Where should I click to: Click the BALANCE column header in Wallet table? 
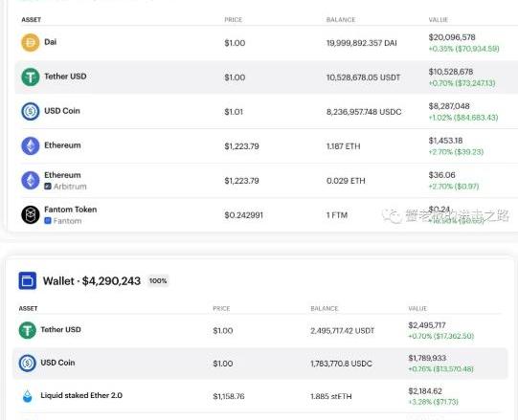tap(325, 308)
